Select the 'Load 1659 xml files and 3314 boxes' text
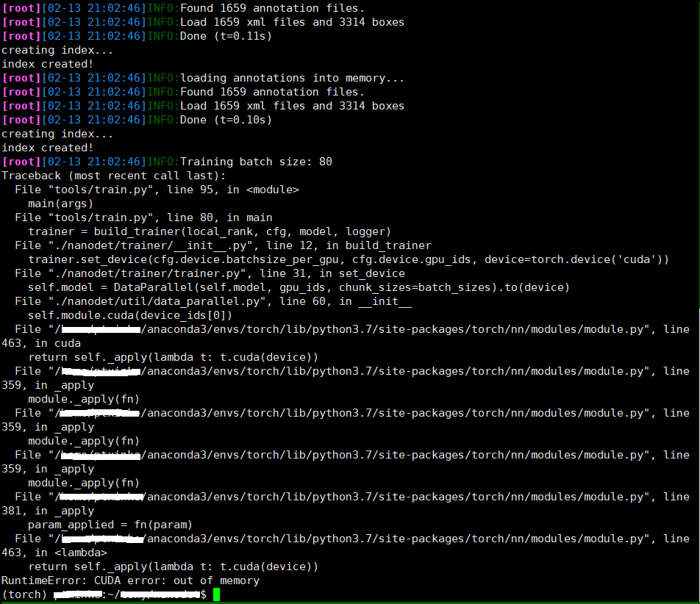 pos(287,21)
